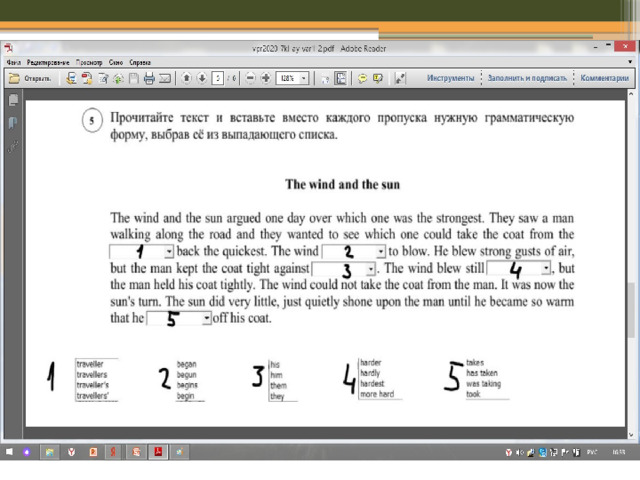Click the create PDF icon in toolbar
This screenshot has width=640, height=480.
87,78
